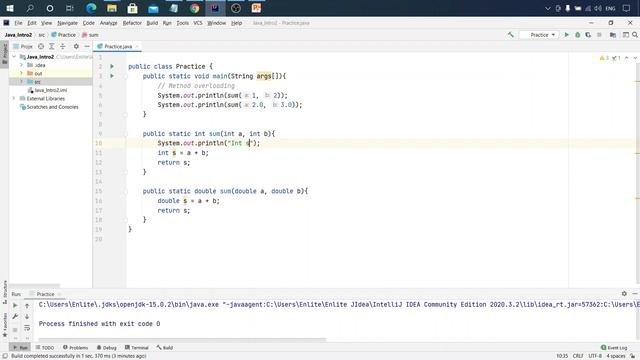
Task: Stop process via Run panel stop icon
Action: tap(15, 329)
